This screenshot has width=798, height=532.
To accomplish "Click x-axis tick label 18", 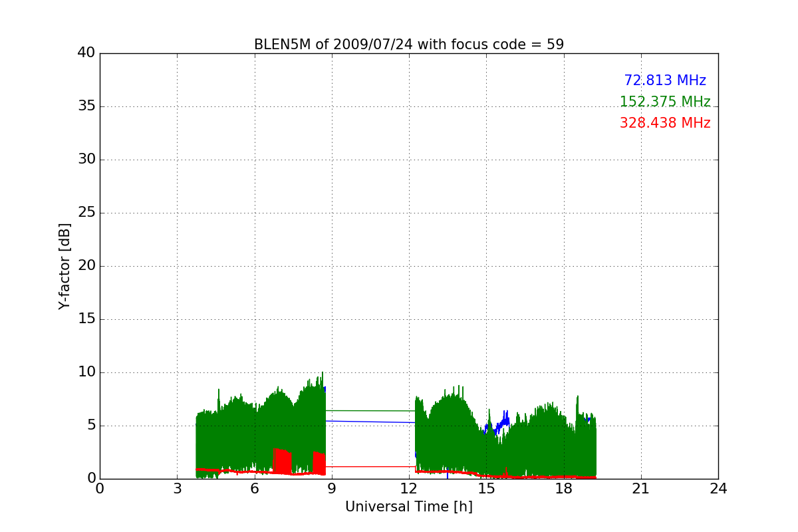I will point(564,489).
